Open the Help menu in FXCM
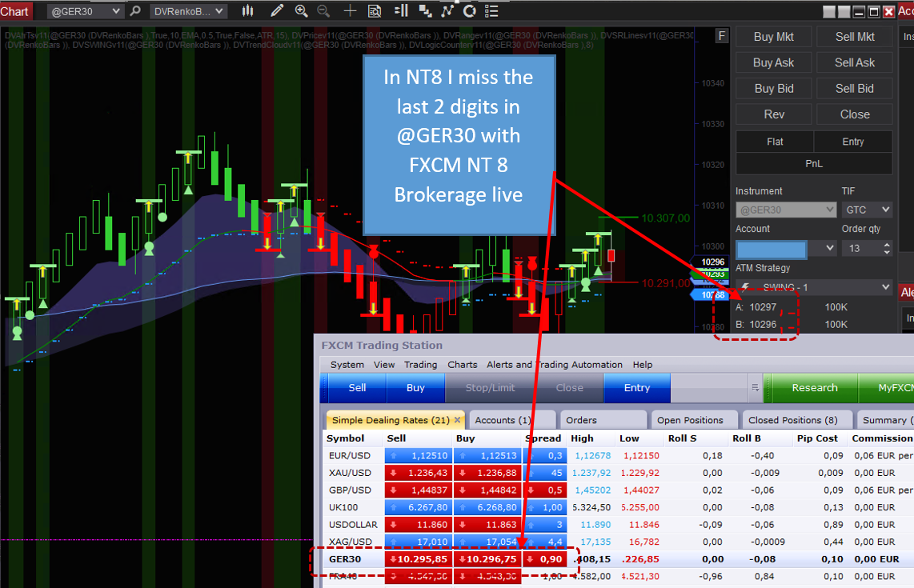 click(643, 365)
